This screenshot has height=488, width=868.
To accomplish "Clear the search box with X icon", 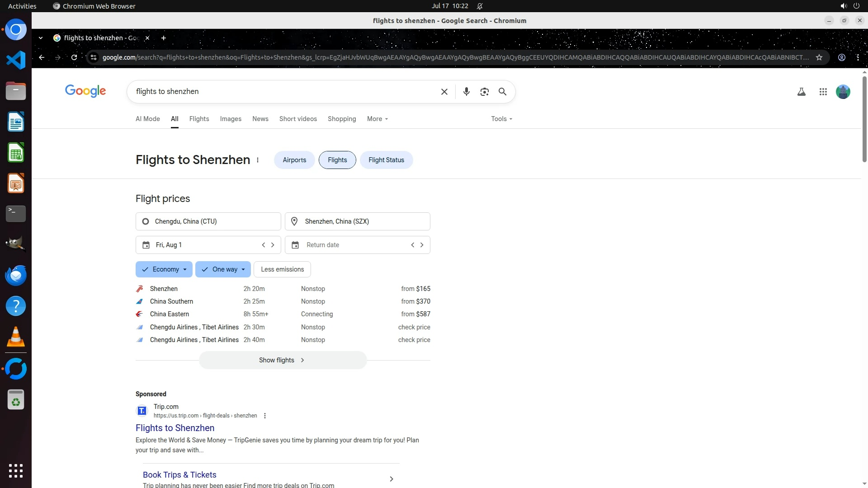I will point(444,92).
